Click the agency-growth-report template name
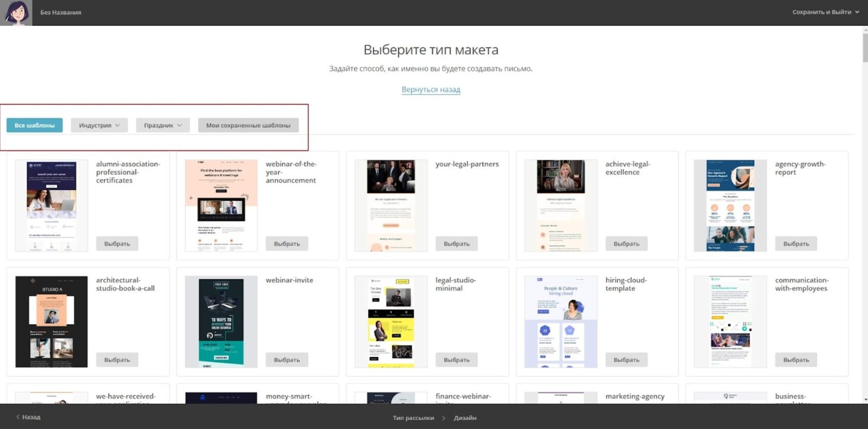Viewport: 868px width, 429px height. click(800, 168)
